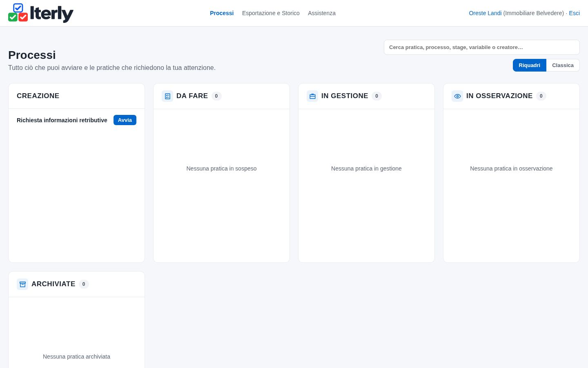Click the IN GESTIONE heading text
This screenshot has width=588, height=368.
[345, 96]
